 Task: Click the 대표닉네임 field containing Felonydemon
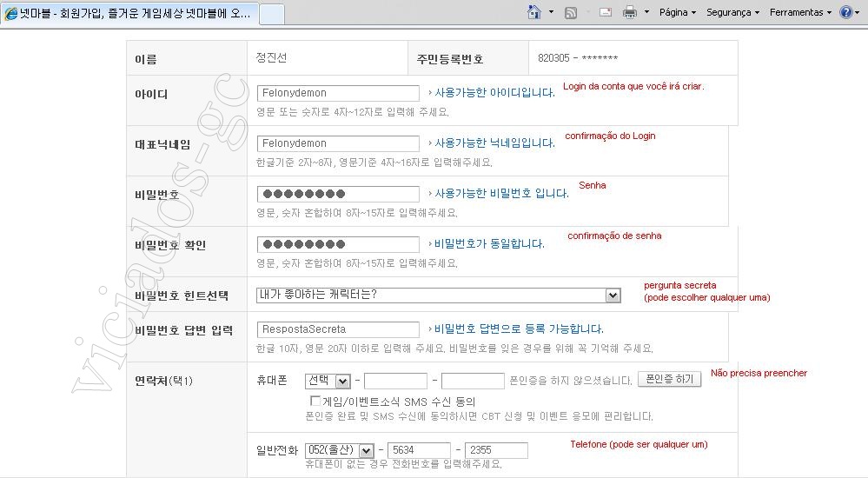338,143
